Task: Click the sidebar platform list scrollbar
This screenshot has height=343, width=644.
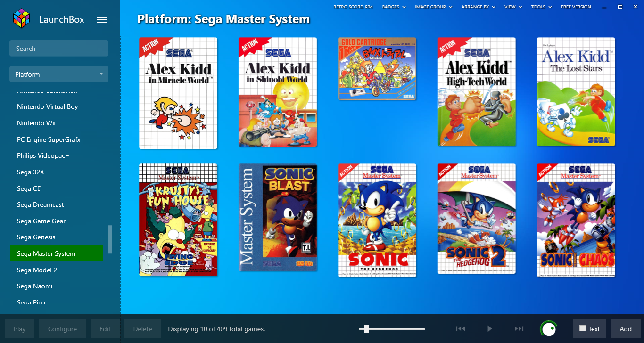Action: coord(110,239)
